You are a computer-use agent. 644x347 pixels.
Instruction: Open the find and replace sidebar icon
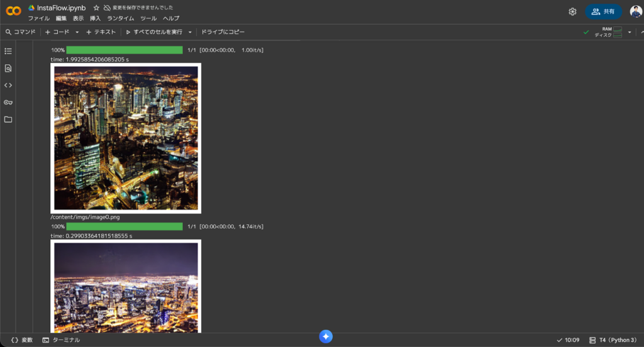pos(8,68)
